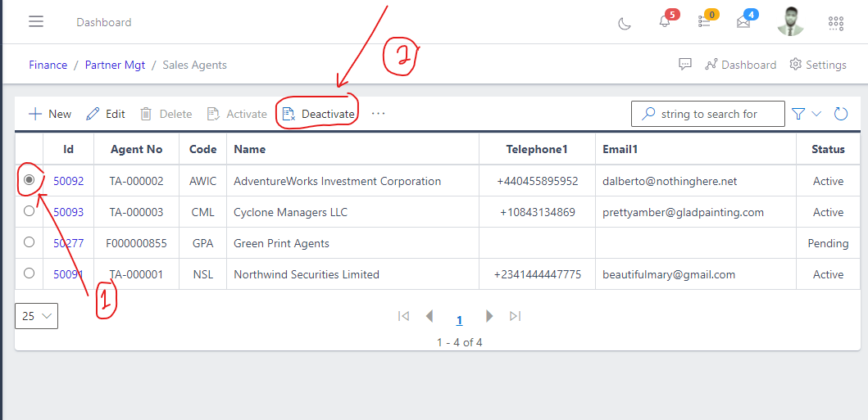The height and width of the screenshot is (420, 868).
Task: Sort by the Code column header
Action: coord(203,149)
